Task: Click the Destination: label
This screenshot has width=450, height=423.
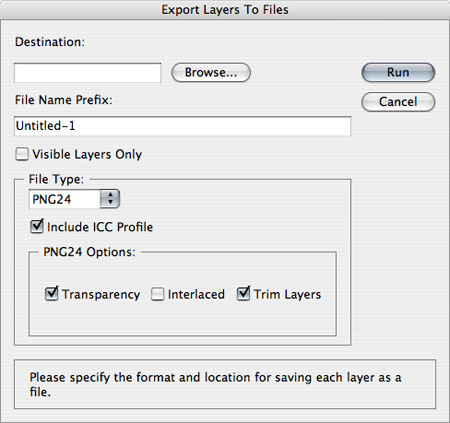Action: (x=50, y=42)
